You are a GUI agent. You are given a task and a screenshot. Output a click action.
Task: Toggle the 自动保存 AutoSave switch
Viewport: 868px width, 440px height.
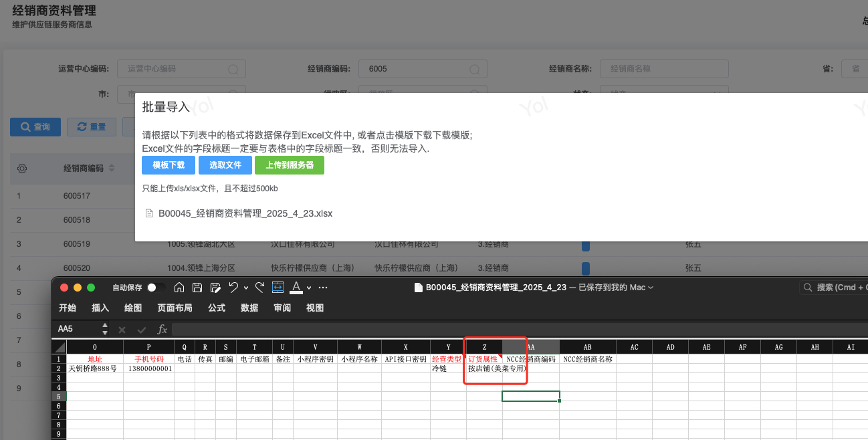(156, 288)
